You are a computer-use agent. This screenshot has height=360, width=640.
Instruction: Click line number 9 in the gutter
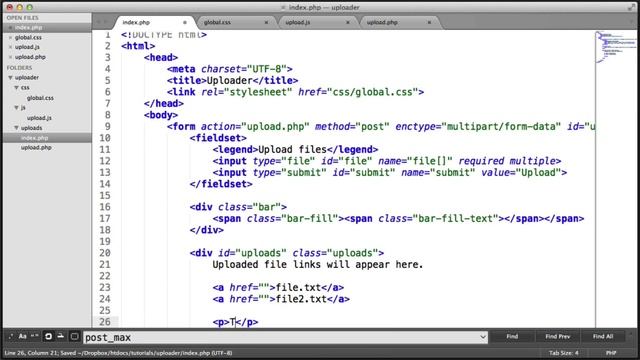[x=108, y=127]
